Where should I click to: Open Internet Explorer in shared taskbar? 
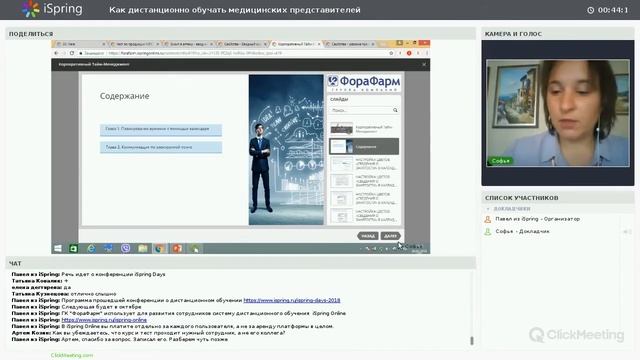(x=91, y=248)
